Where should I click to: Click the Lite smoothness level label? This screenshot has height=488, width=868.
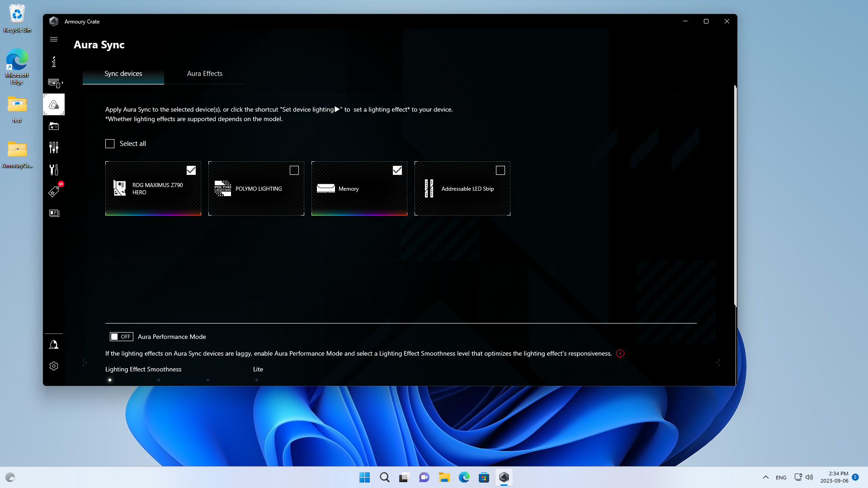point(258,369)
